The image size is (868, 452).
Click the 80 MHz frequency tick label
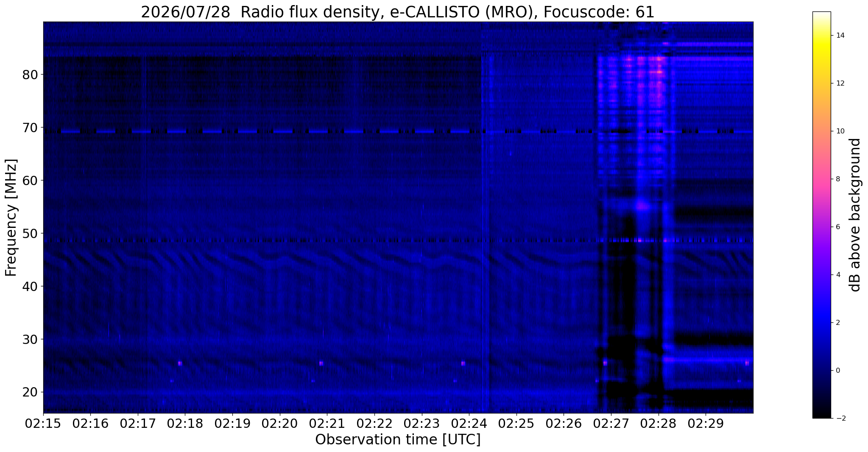[30, 75]
